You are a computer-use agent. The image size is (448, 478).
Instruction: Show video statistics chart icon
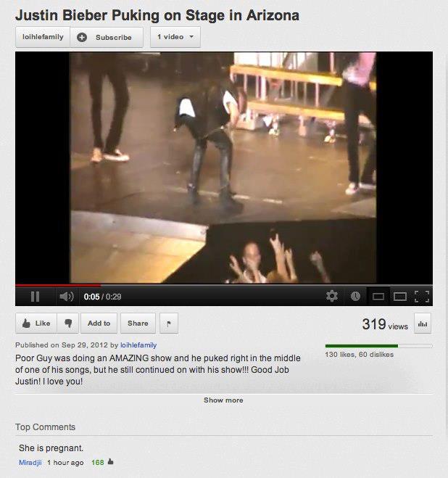click(x=423, y=323)
